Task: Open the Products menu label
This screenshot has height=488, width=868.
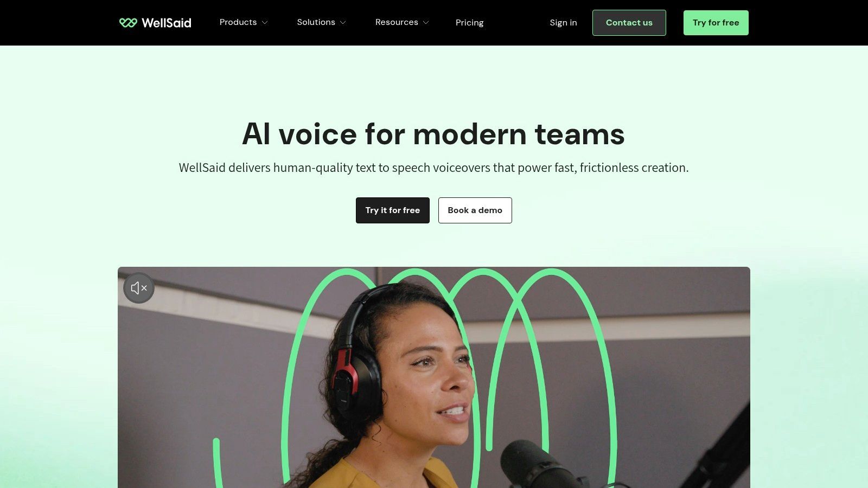Action: (x=238, y=22)
